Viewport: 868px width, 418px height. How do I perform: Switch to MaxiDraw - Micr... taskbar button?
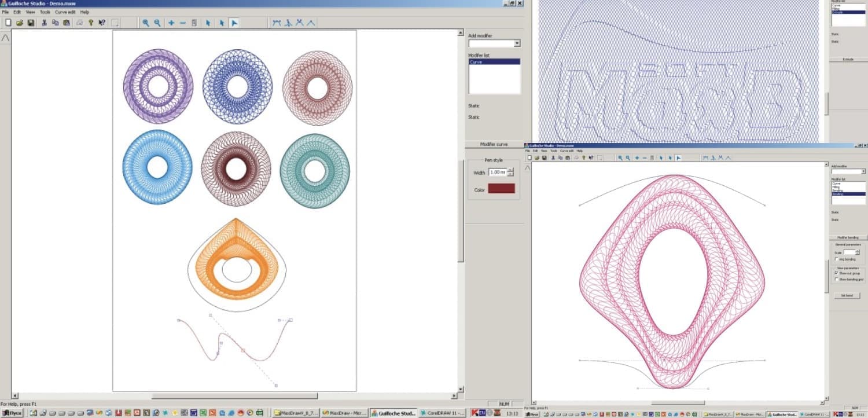(345, 413)
